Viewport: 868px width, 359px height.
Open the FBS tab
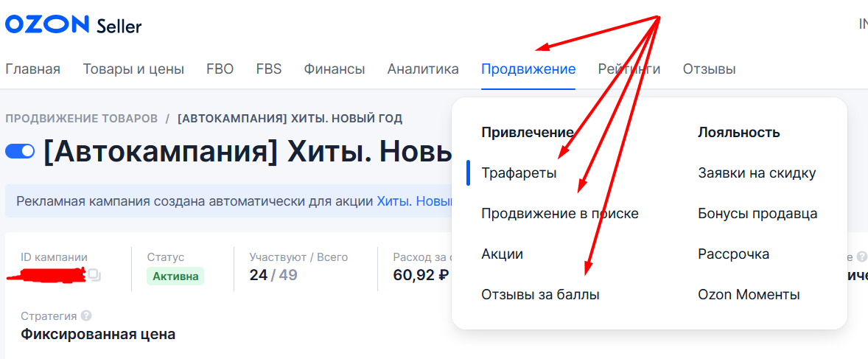(268, 69)
